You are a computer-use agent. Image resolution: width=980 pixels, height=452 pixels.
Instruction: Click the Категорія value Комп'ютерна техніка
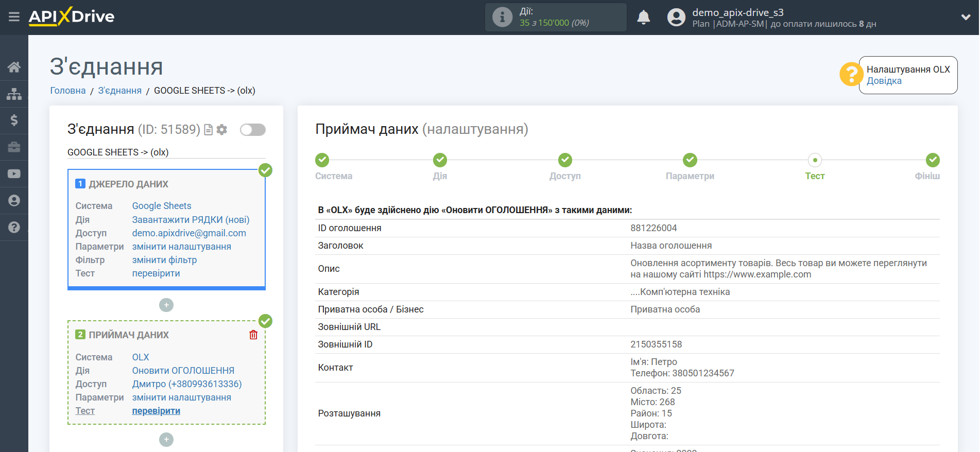click(x=680, y=292)
